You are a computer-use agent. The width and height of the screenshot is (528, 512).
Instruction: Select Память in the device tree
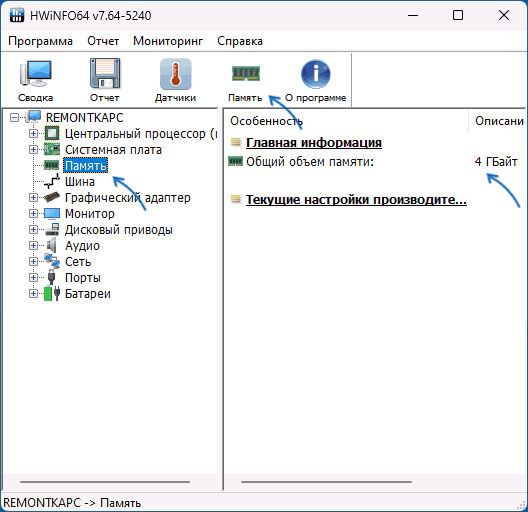pos(86,165)
